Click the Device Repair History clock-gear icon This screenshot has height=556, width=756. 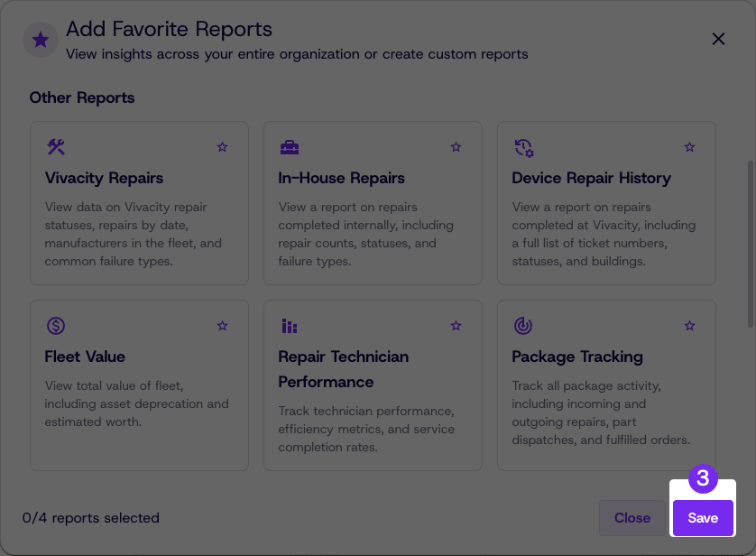click(x=524, y=148)
